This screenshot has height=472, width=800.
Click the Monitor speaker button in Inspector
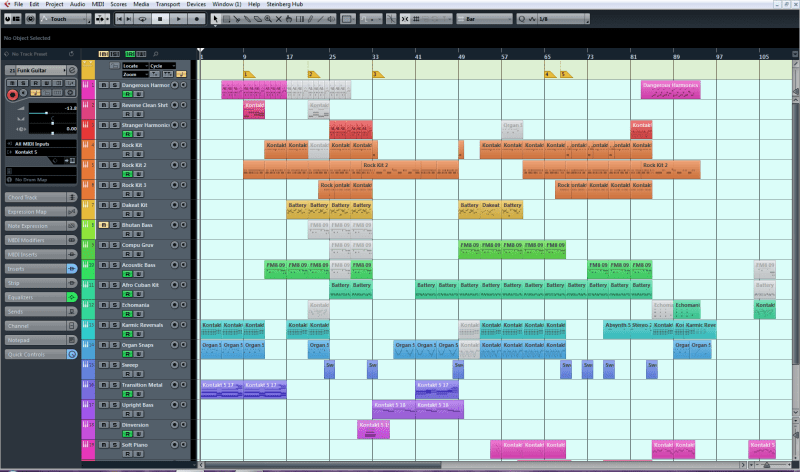[x=23, y=92]
